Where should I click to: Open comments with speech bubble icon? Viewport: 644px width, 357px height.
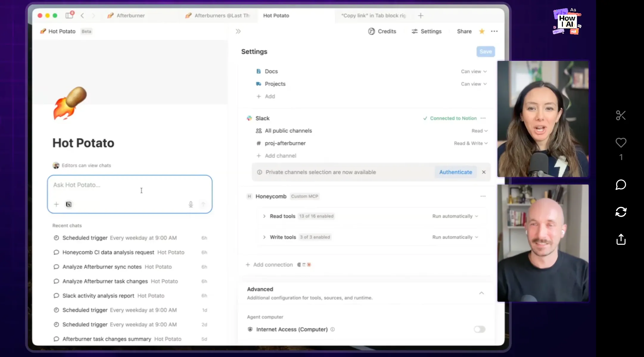pos(621,185)
